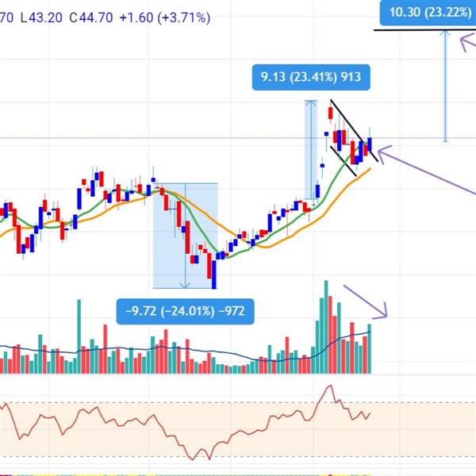Select the black horizontal target line
476x476 pixels.
click(424, 30)
